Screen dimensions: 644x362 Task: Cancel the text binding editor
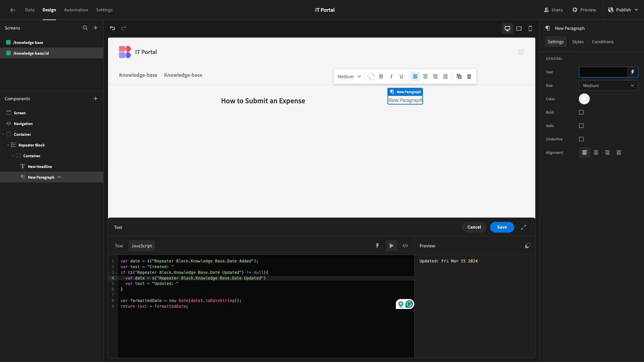pos(474,227)
